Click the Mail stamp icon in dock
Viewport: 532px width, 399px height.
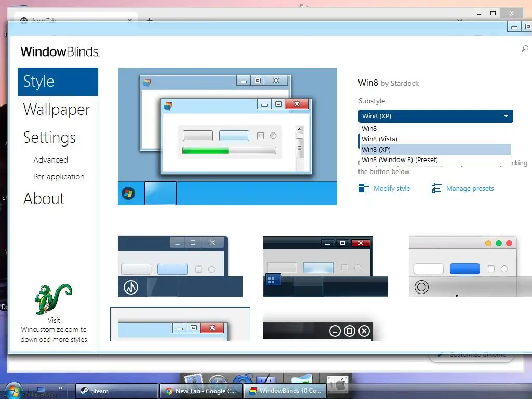point(194,380)
